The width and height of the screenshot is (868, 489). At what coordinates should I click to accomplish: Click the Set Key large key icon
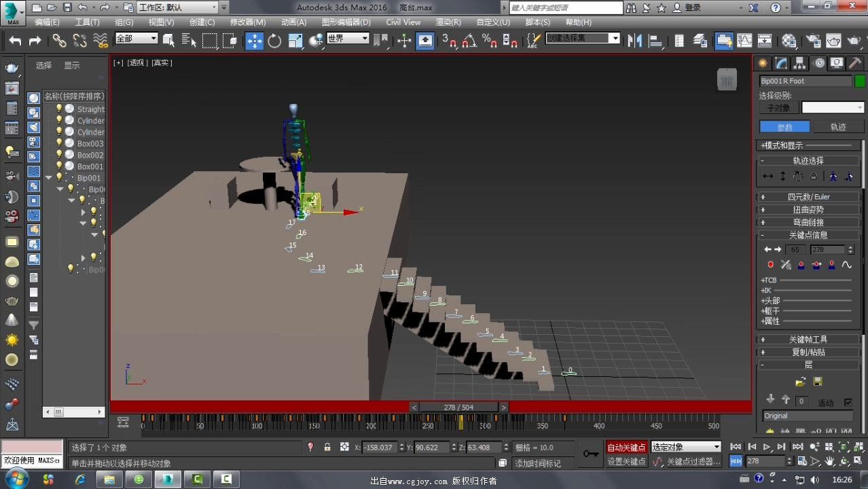[591, 453]
